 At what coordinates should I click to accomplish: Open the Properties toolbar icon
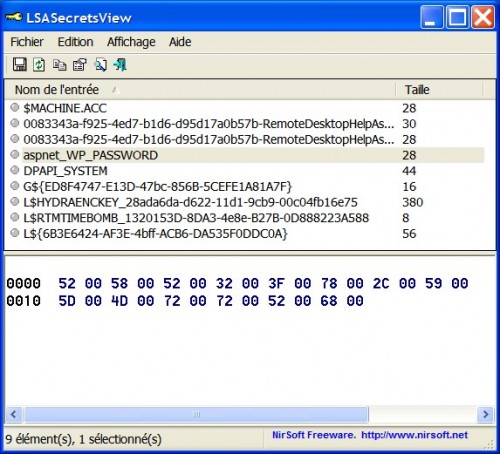pos(80,65)
